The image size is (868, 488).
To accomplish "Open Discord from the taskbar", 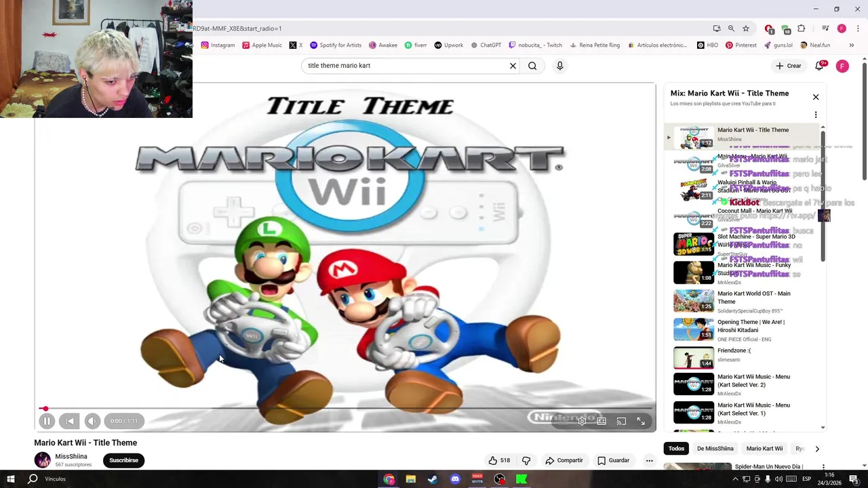I will [x=455, y=479].
